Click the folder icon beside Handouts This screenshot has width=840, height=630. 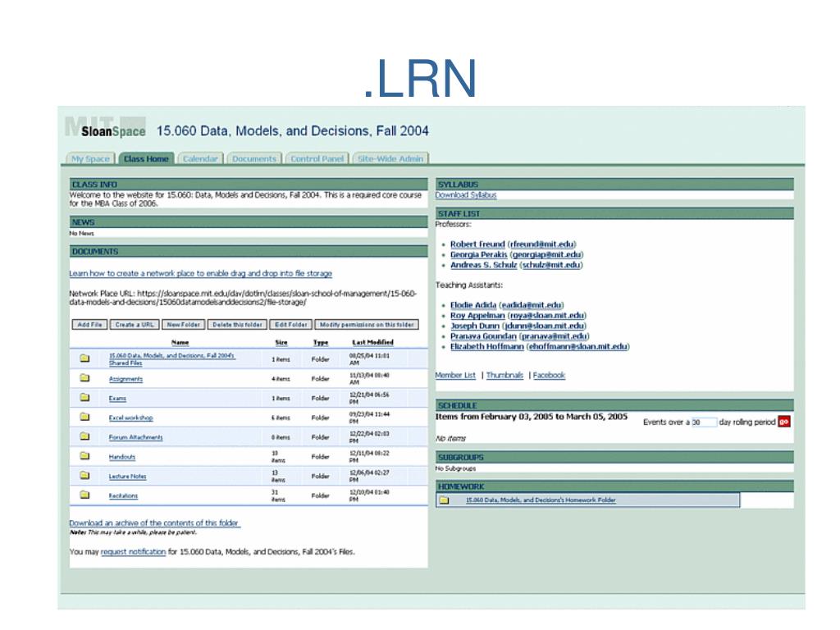click(x=84, y=455)
